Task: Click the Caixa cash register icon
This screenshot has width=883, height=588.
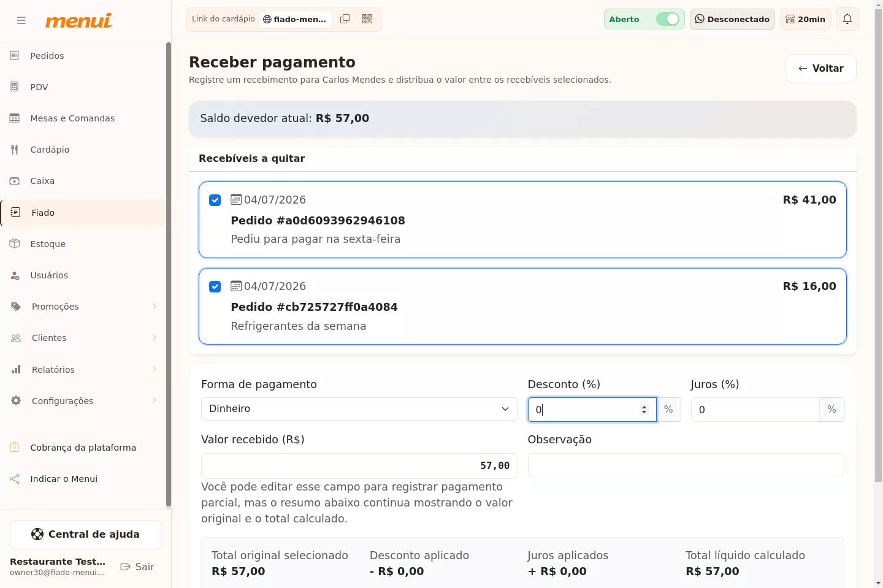Action: [15, 181]
